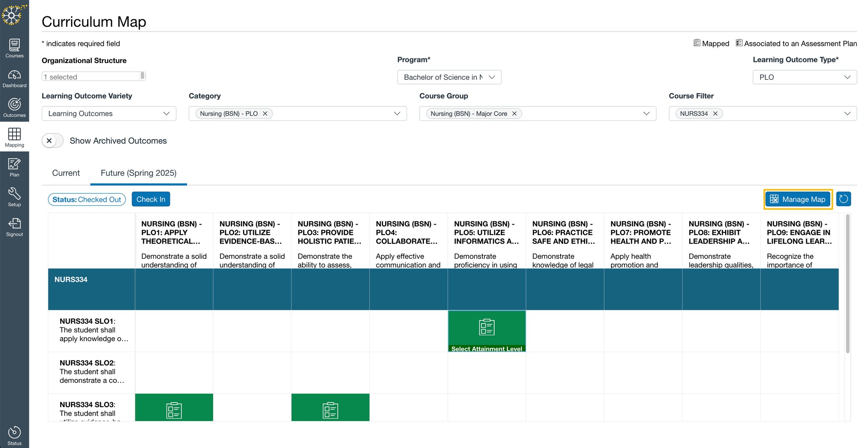Remove the Nursing (BSN) - PLO category chip

[265, 113]
